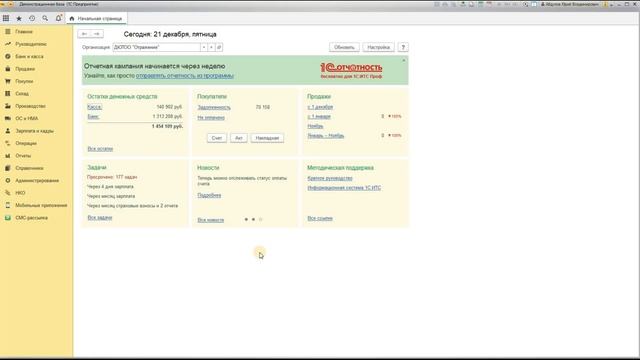This screenshot has width=640, height=360.
Task: Open help with the question mark button
Action: click(403, 47)
